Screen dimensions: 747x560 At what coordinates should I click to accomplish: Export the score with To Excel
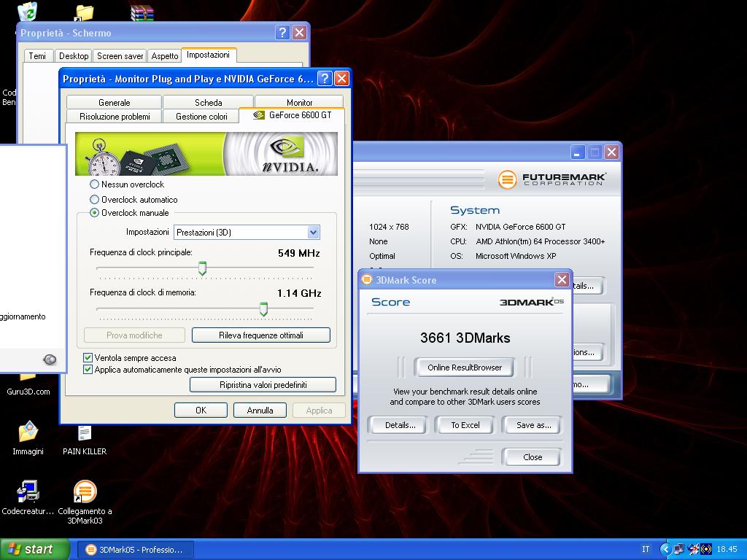pos(465,425)
